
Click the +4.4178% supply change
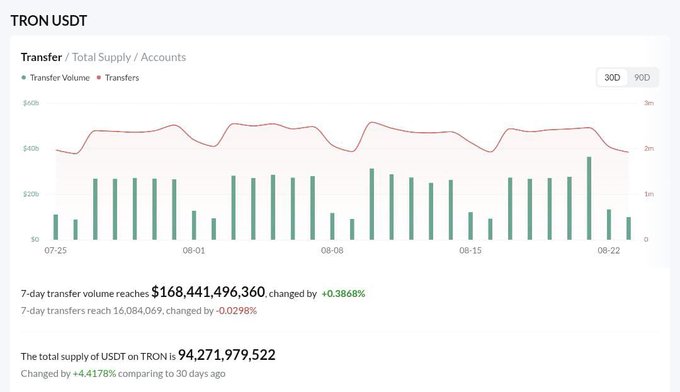pyautogui.click(x=94, y=373)
